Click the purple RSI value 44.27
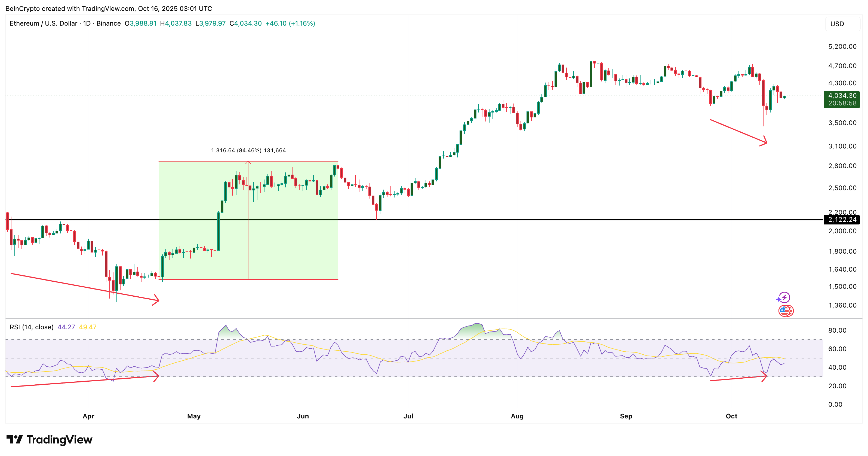Viewport: 868px width, 456px height. click(66, 327)
